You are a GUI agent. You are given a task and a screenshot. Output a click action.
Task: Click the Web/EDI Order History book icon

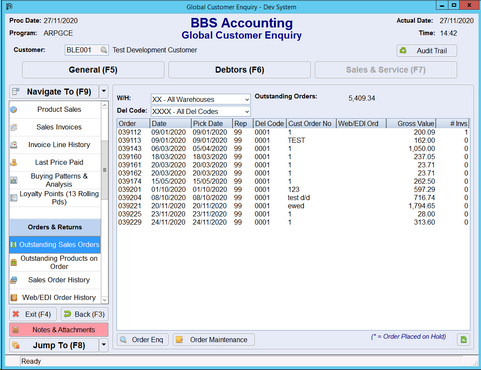pos(14,297)
